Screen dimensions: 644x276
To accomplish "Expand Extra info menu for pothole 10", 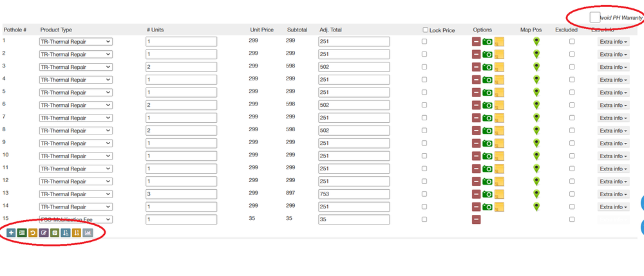I will coord(613,156).
